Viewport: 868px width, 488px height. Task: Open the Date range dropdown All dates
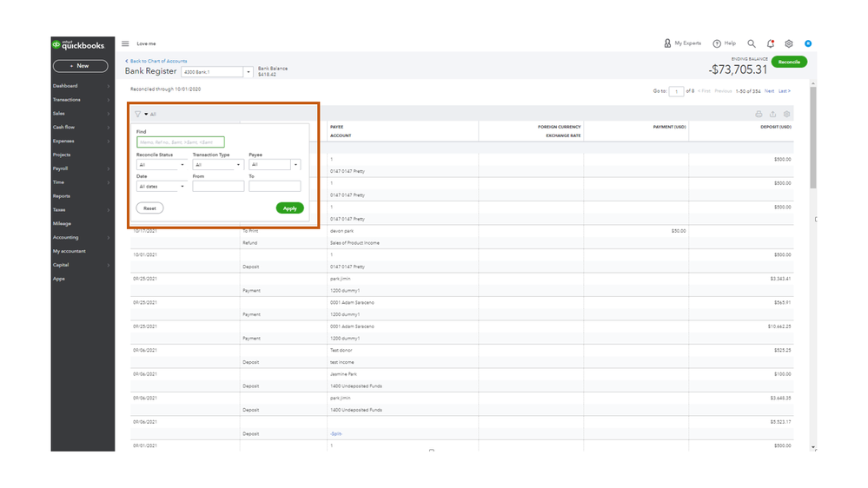pyautogui.click(x=161, y=187)
